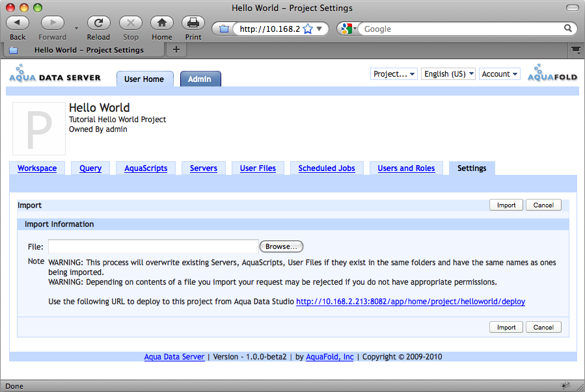Click the AquaFold logo
This screenshot has height=392, width=585.
pos(552,73)
